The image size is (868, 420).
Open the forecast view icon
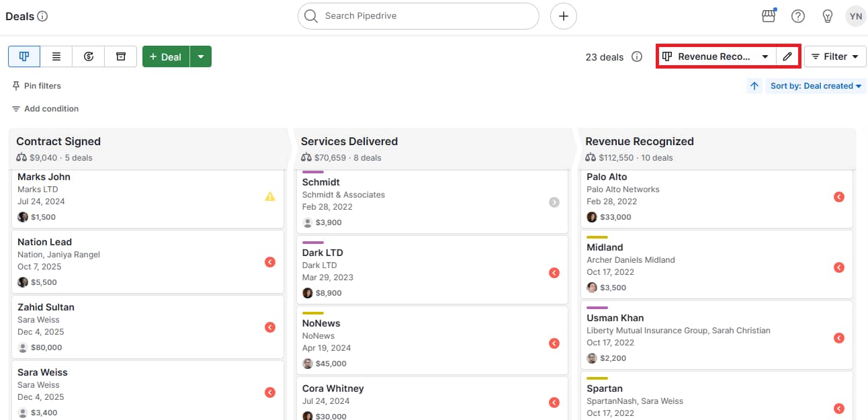tap(88, 56)
